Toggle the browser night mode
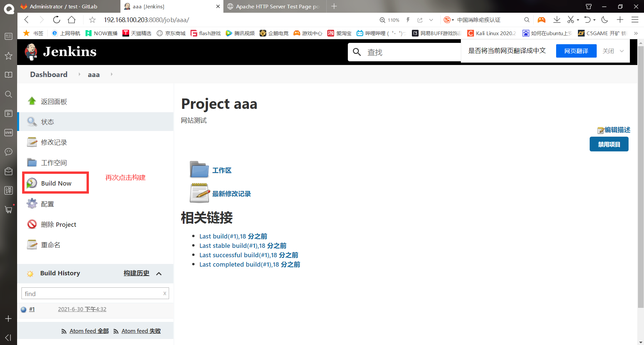644x345 pixels. (605, 20)
